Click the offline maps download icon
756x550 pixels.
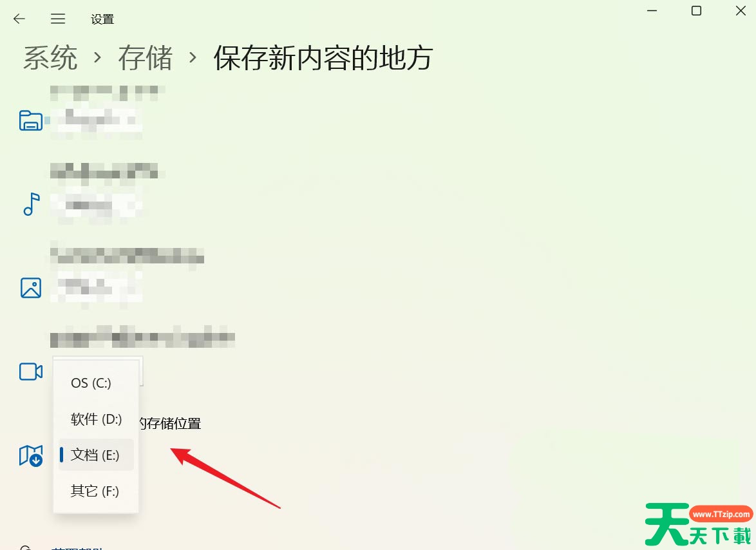click(x=31, y=455)
